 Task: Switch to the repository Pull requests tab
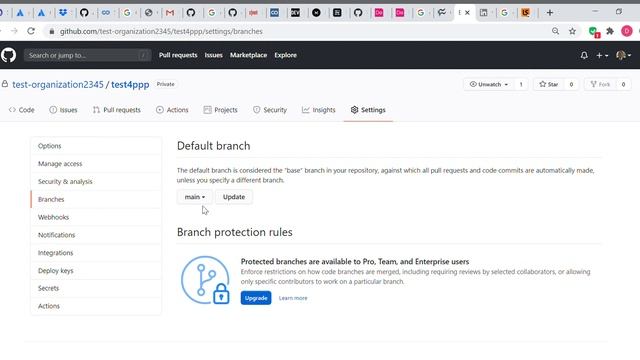(x=116, y=110)
